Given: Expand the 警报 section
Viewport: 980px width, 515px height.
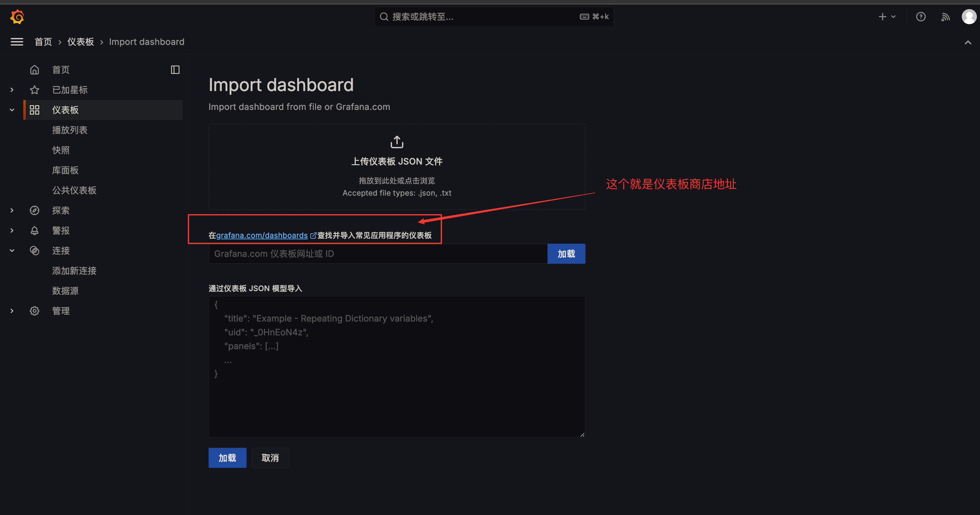Looking at the screenshot, I should pos(12,230).
